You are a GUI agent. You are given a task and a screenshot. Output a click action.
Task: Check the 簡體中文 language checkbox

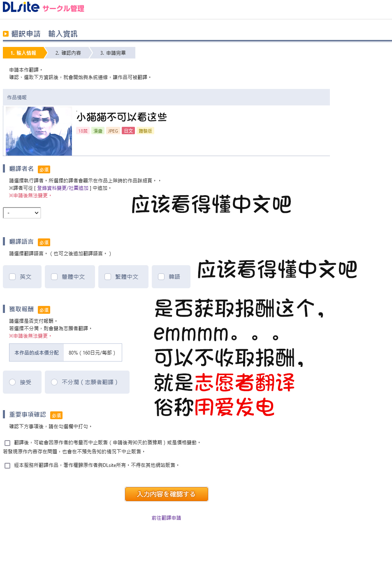click(54, 277)
